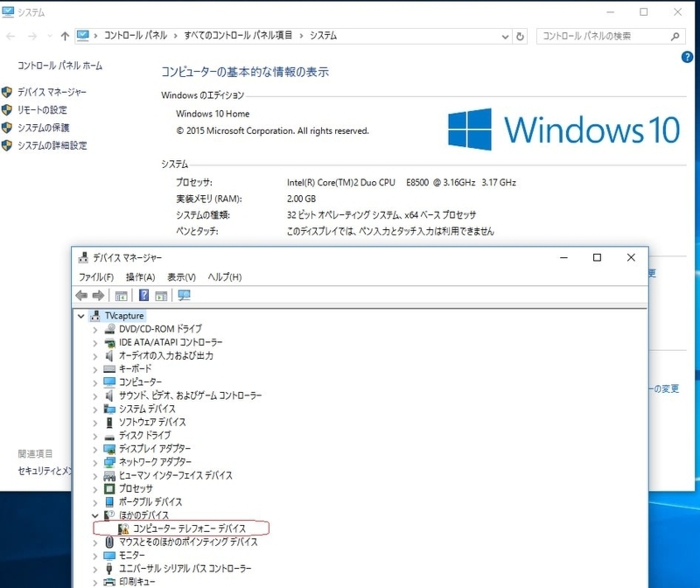Viewport: 700px width, 588px height.
Task: Click the TVcapture computer root icon
Action: tap(95, 316)
